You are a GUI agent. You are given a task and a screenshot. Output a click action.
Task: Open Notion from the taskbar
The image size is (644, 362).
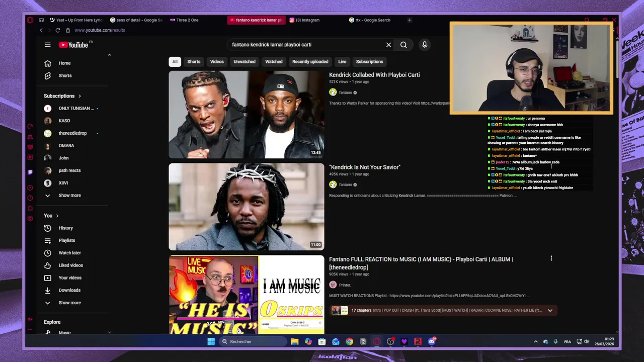tap(363, 341)
